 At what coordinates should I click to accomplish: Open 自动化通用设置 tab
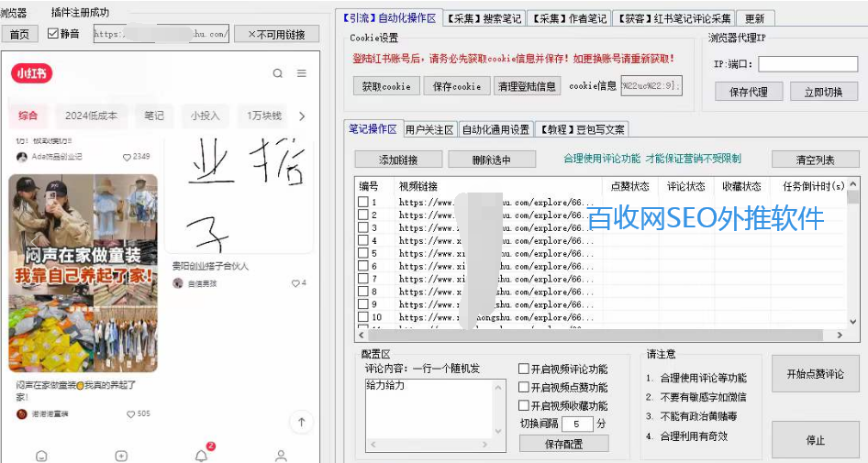coord(496,129)
